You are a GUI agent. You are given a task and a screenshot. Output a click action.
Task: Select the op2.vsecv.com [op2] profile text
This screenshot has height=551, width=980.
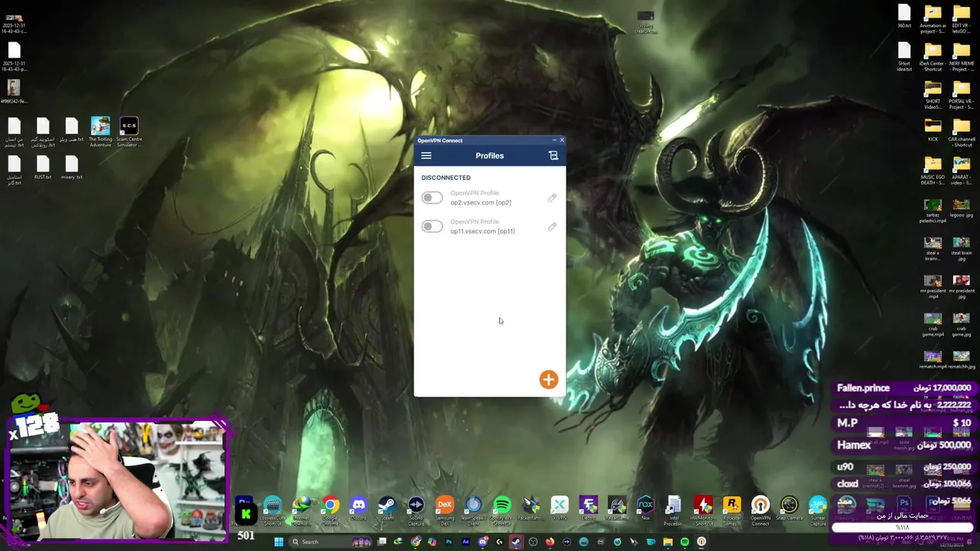(481, 203)
